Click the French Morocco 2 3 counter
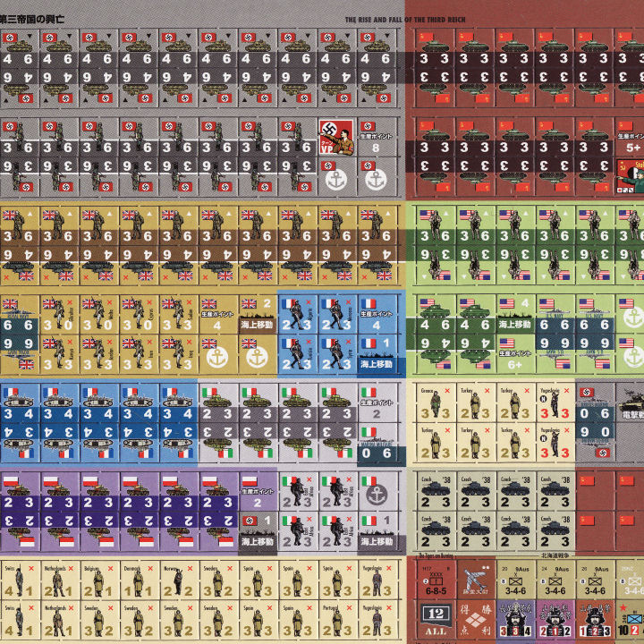Screen dimensions: 644x644 pos(336,315)
